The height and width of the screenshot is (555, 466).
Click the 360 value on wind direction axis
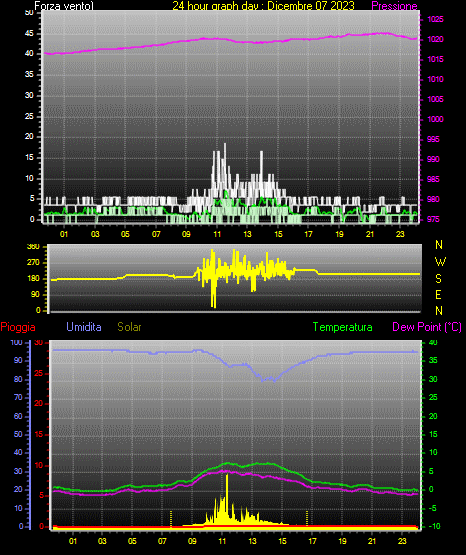[34, 247]
